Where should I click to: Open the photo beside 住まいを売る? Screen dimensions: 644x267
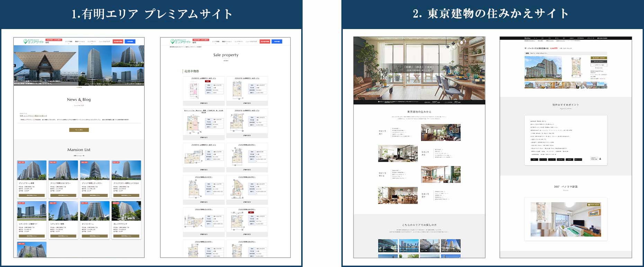(398, 154)
